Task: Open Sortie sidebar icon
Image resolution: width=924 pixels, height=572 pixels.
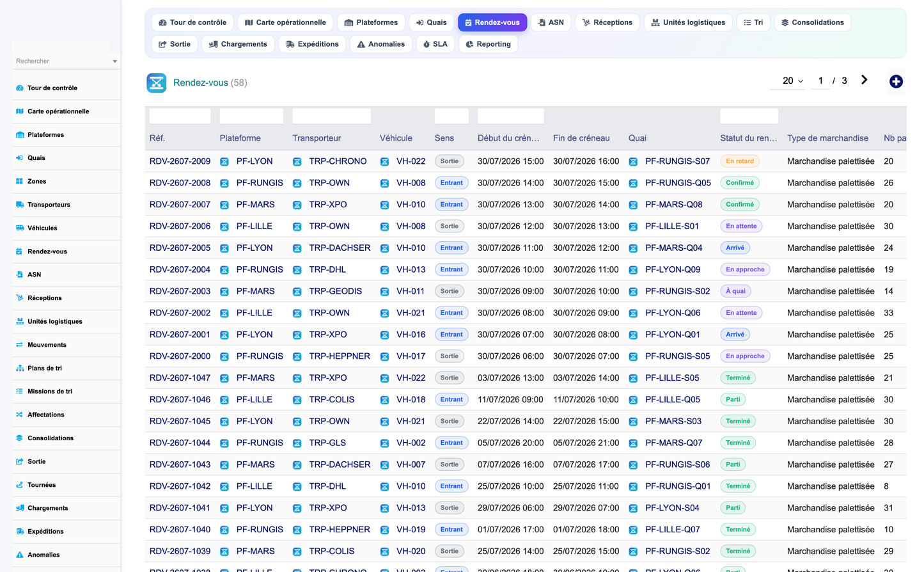Action: [x=20, y=462]
